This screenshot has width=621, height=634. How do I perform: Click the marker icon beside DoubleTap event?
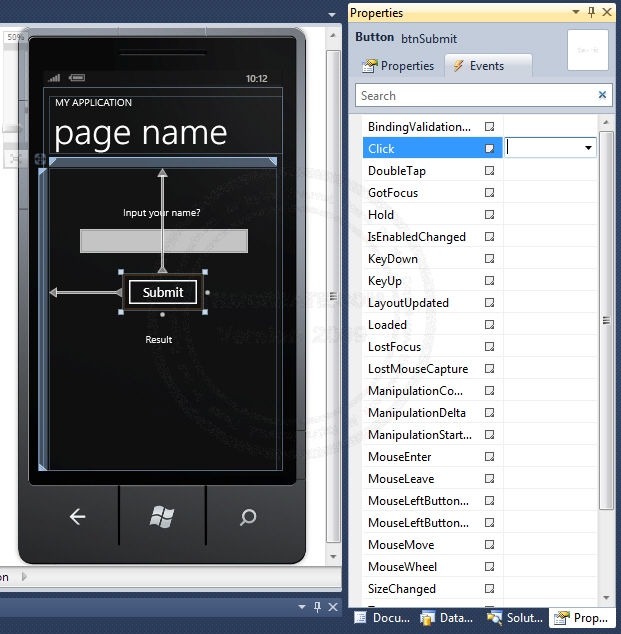[x=490, y=171]
